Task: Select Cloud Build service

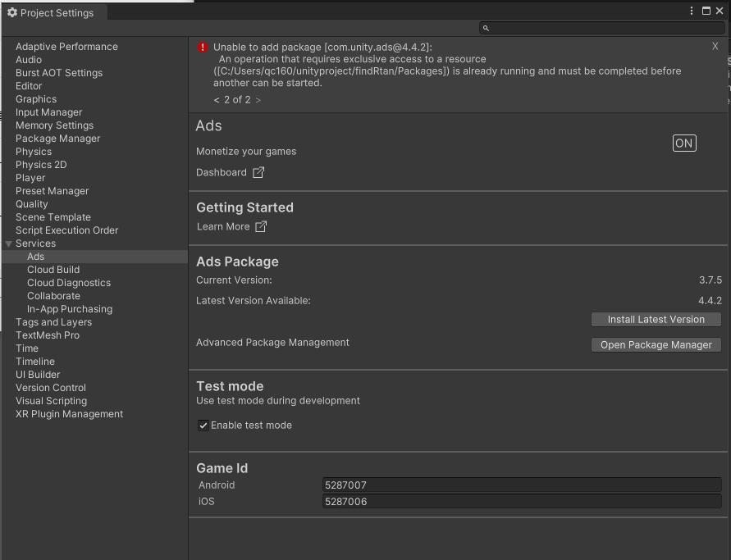Action: (53, 270)
